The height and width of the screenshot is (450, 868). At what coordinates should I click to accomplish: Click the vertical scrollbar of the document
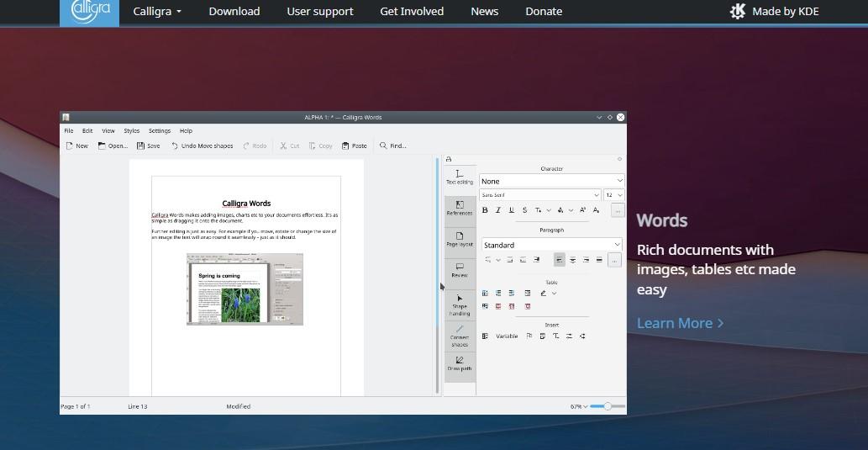437,275
